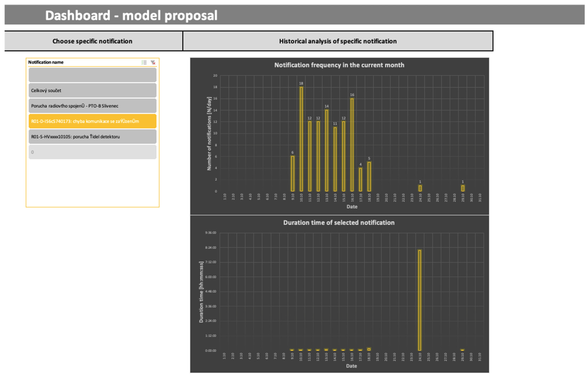This screenshot has width=588, height=378.
Task: Choose 'Porucha radiového spojení - PTO-B Slivenec'
Action: click(92, 106)
